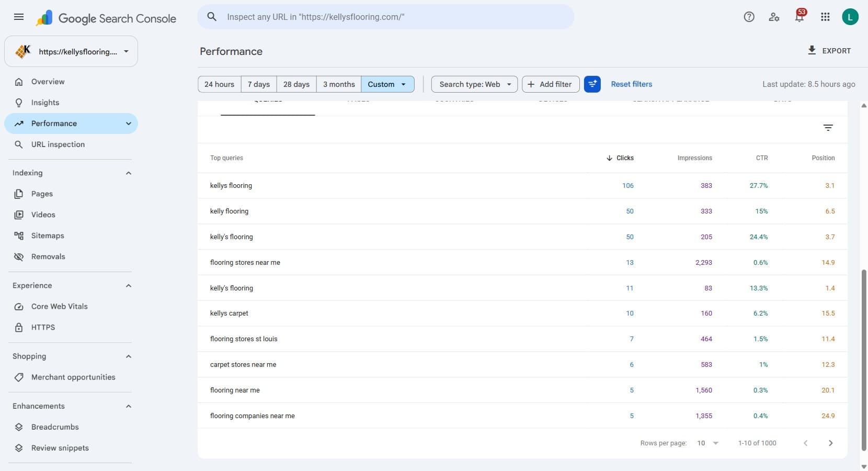Open Core Web Vitals report
The height and width of the screenshot is (471, 868).
(x=71, y=306)
